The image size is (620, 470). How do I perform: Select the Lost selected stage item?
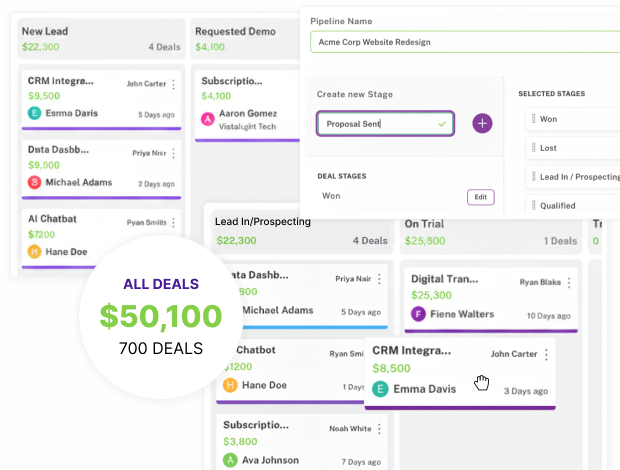click(x=573, y=148)
